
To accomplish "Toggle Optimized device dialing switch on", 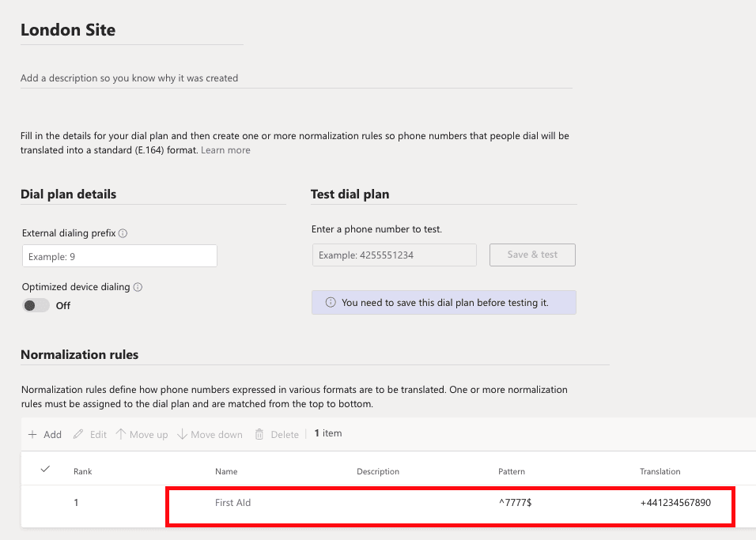I will click(x=36, y=305).
